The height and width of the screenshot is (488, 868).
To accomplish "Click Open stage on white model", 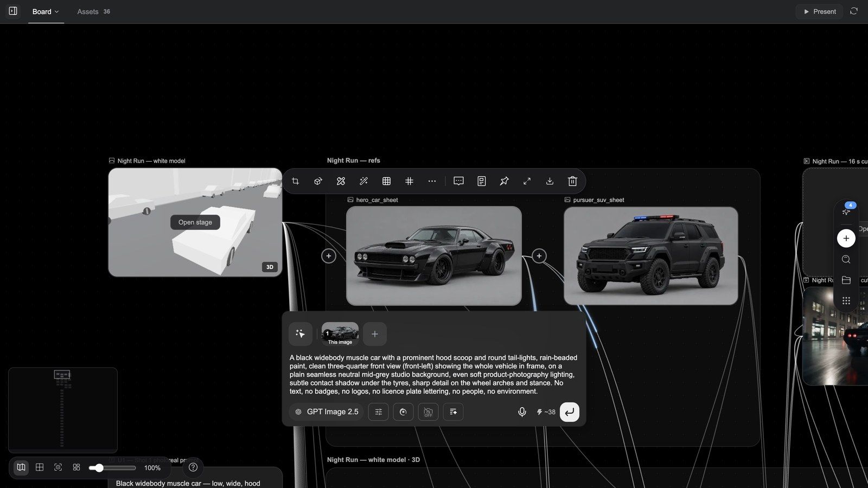I will (195, 222).
